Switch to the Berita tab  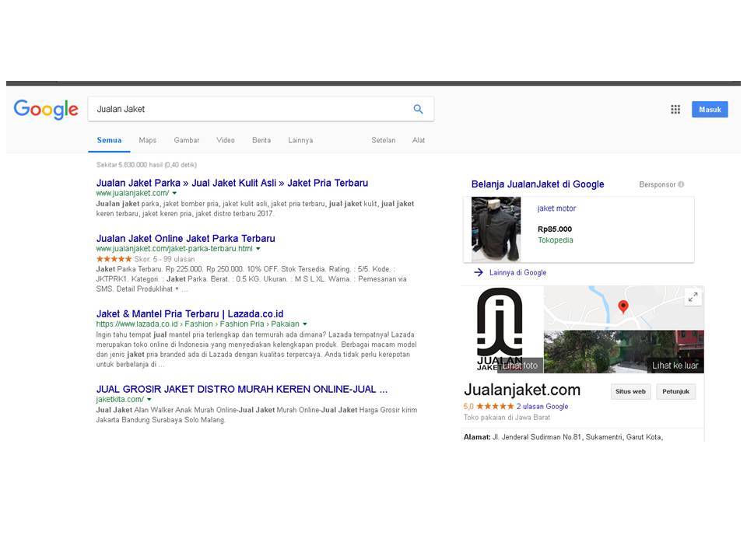pos(261,140)
